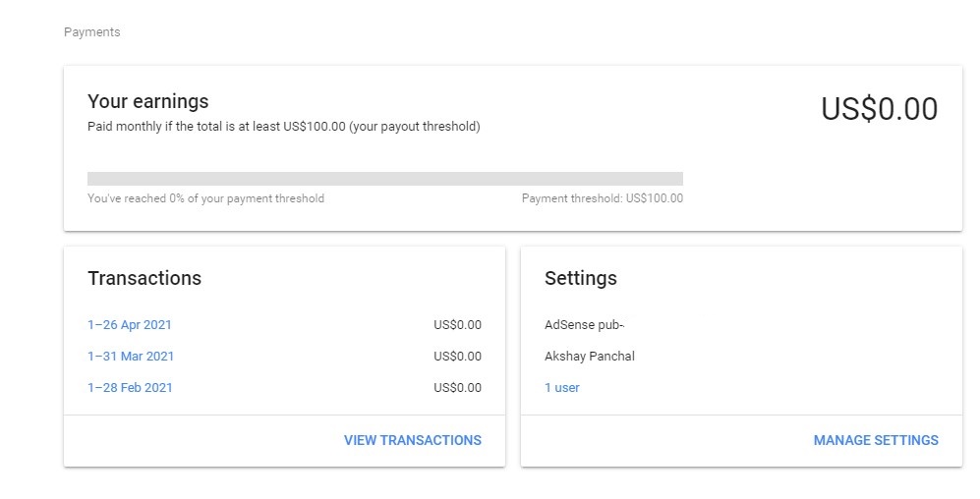The height and width of the screenshot is (499, 980).
Task: Open the 1–28 Feb 2021 transaction
Action: (130, 388)
